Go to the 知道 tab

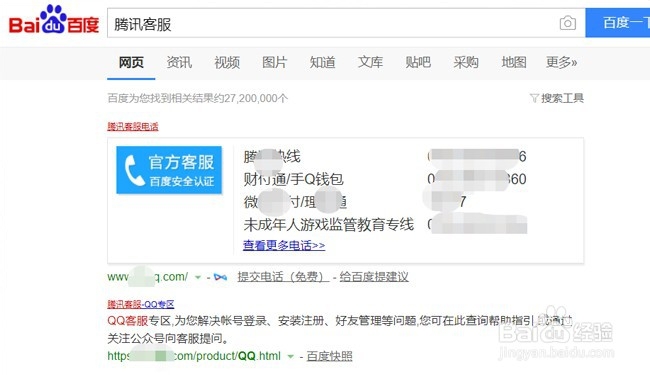(323, 63)
